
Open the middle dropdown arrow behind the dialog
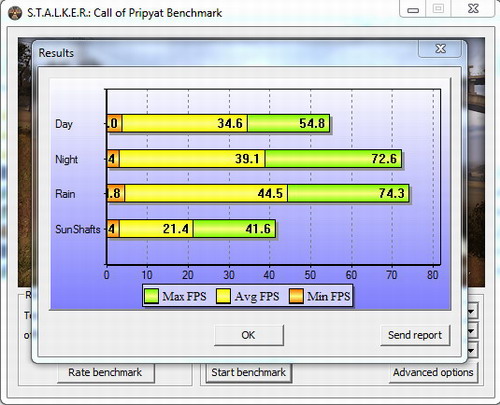(471, 331)
